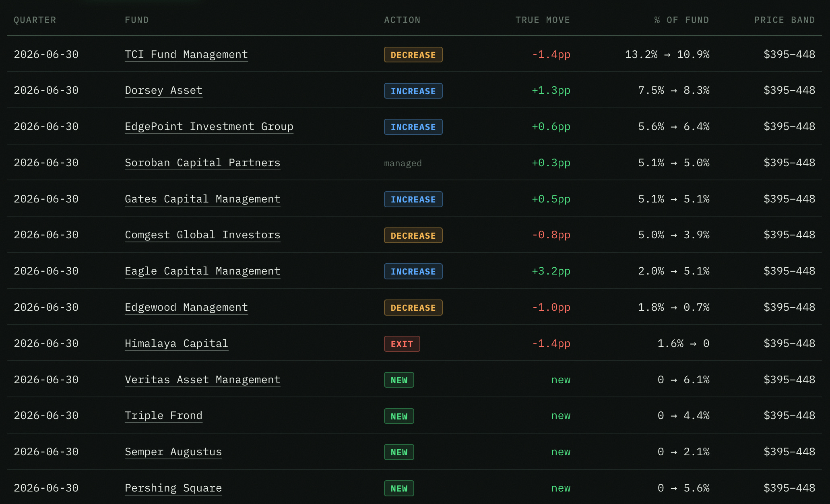Click the 5.6% → 6.4% fund weight
830x504 pixels.
pyautogui.click(x=674, y=126)
